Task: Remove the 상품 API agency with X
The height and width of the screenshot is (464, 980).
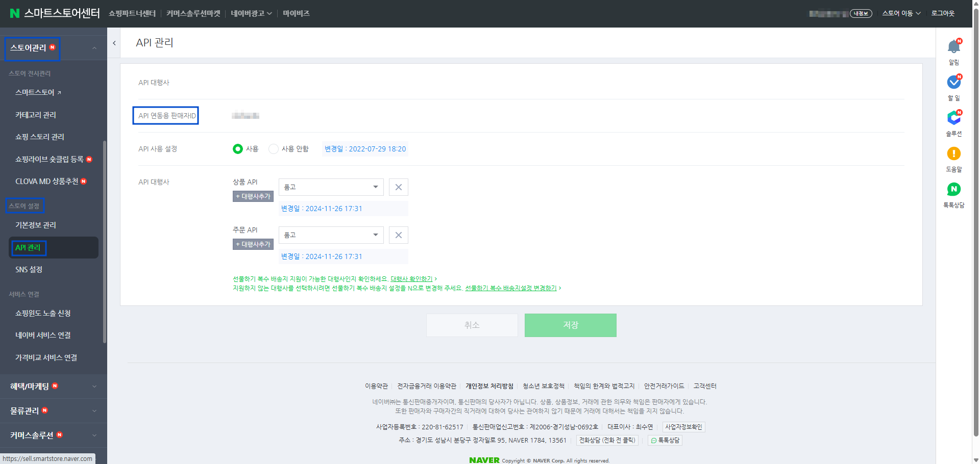Action: coord(399,187)
